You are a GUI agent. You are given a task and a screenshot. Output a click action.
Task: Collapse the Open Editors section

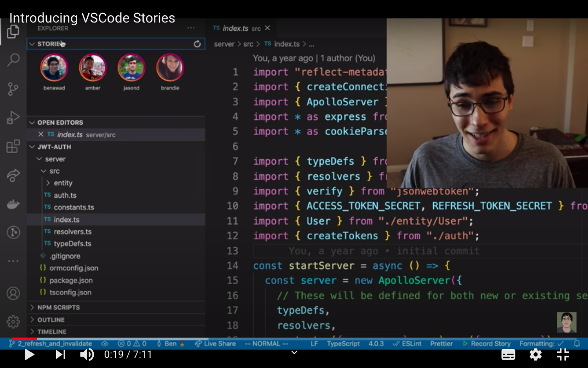32,122
